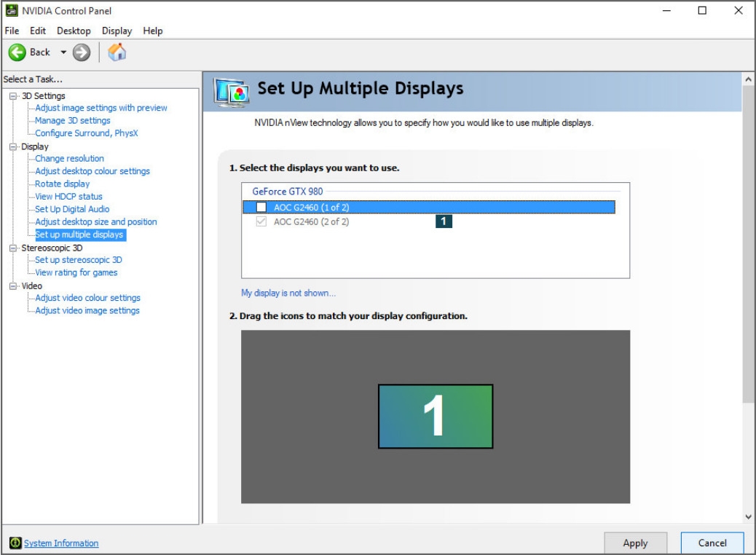Open the Home page icon

coord(117,52)
